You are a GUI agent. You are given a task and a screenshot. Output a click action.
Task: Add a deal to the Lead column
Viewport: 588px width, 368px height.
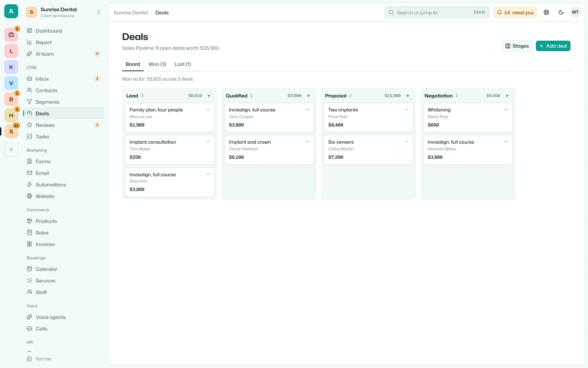(x=209, y=96)
